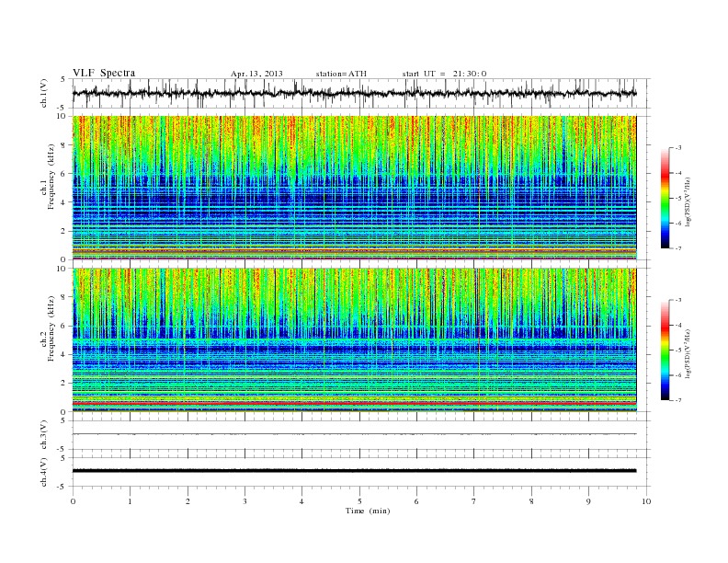The width and height of the screenshot is (728, 563).
Task: Click the ch.3 flat voltage trace
Action: coord(354,434)
